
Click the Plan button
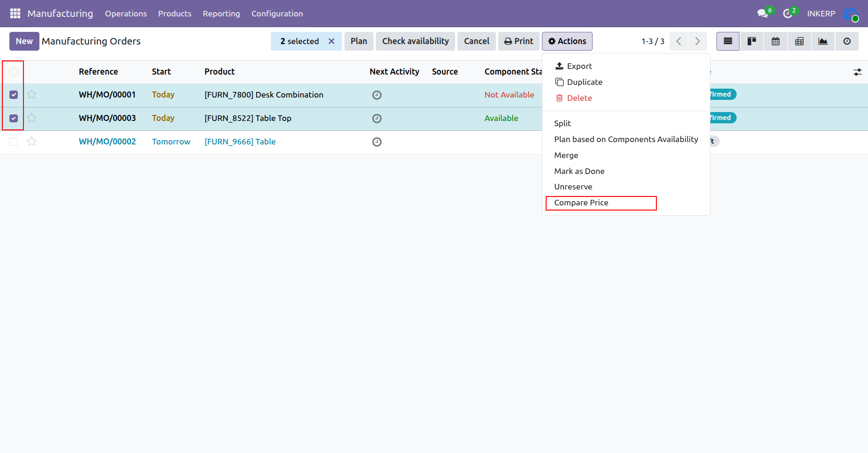[359, 41]
